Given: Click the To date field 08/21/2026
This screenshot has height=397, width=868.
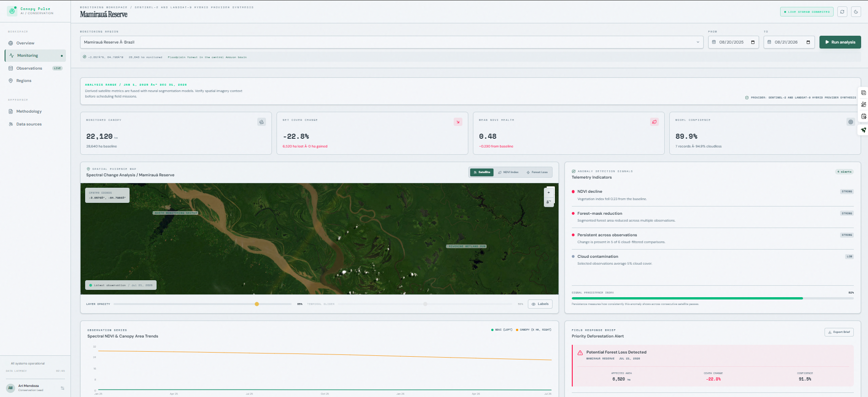Looking at the screenshot, I should pos(789,42).
